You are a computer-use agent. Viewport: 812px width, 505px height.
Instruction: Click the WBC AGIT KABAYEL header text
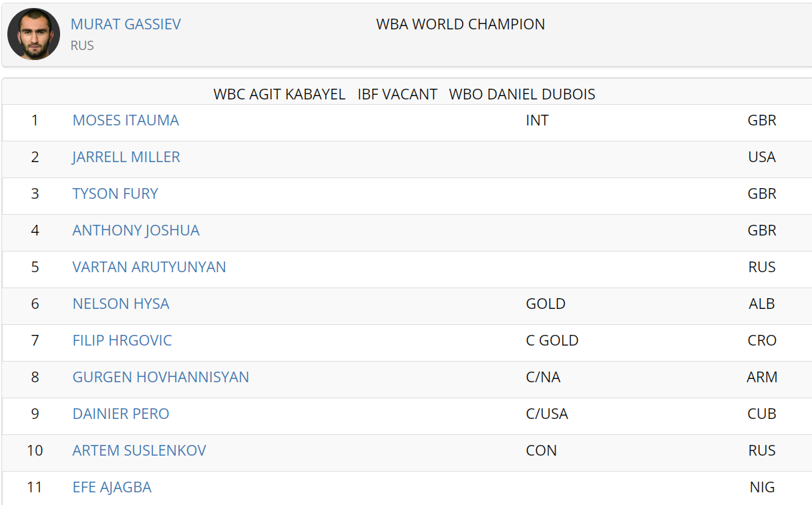click(280, 94)
